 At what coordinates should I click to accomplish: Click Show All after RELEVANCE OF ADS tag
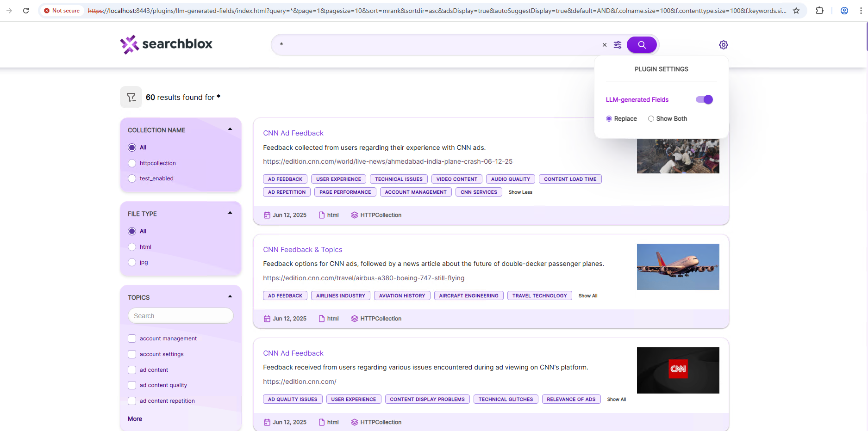tap(617, 400)
